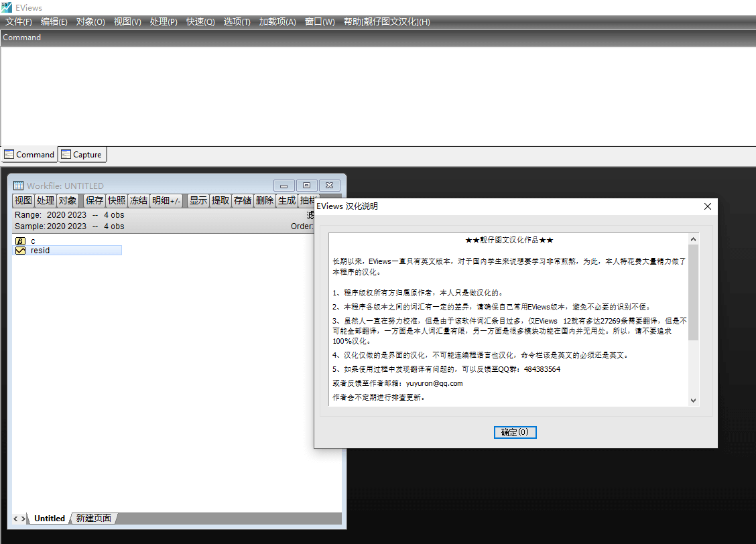Click the 显示 workfile toolbar button
The image size is (756, 544).
(198, 200)
